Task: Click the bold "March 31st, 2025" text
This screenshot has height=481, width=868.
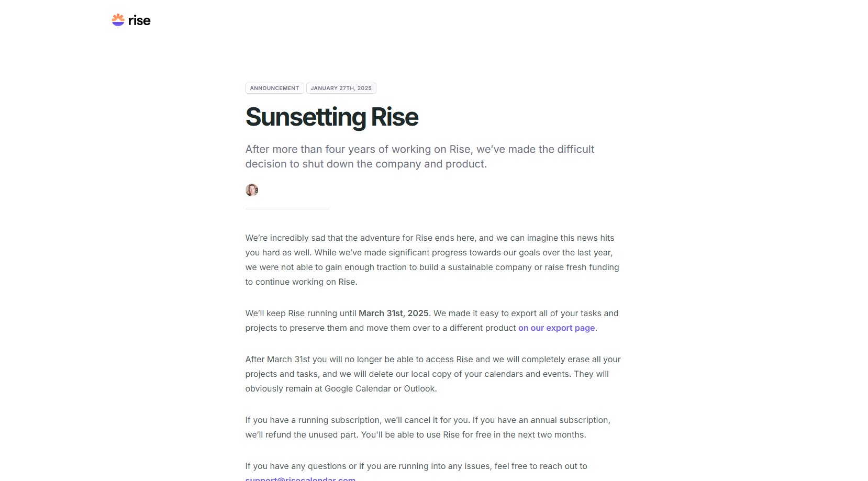Action: (393, 314)
